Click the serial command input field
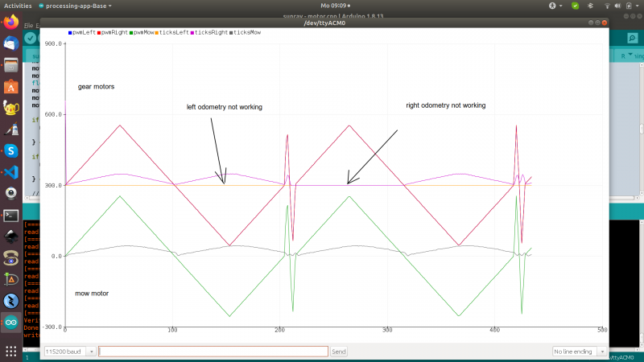 (213, 352)
